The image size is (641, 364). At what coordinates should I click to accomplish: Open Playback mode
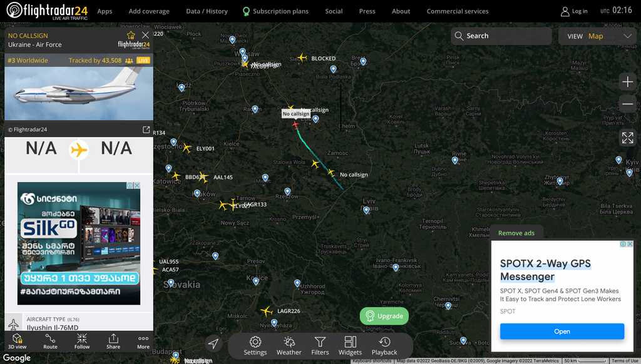pyautogui.click(x=384, y=346)
